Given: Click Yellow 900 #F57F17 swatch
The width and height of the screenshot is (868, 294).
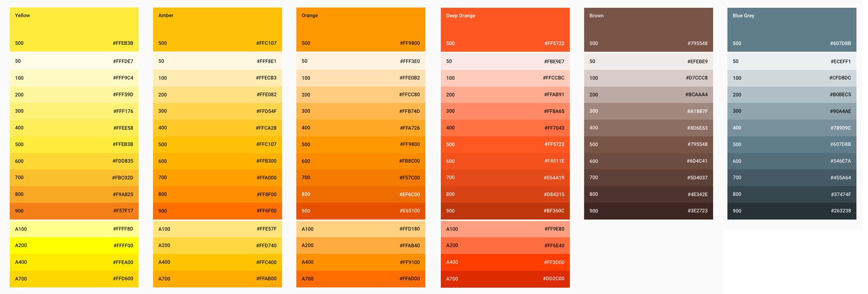Looking at the screenshot, I should pyautogui.click(x=74, y=211).
